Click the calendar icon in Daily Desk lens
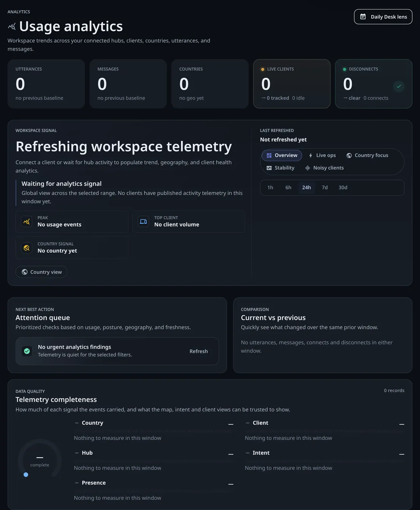Image resolution: width=420 pixels, height=510 pixels. [363, 17]
